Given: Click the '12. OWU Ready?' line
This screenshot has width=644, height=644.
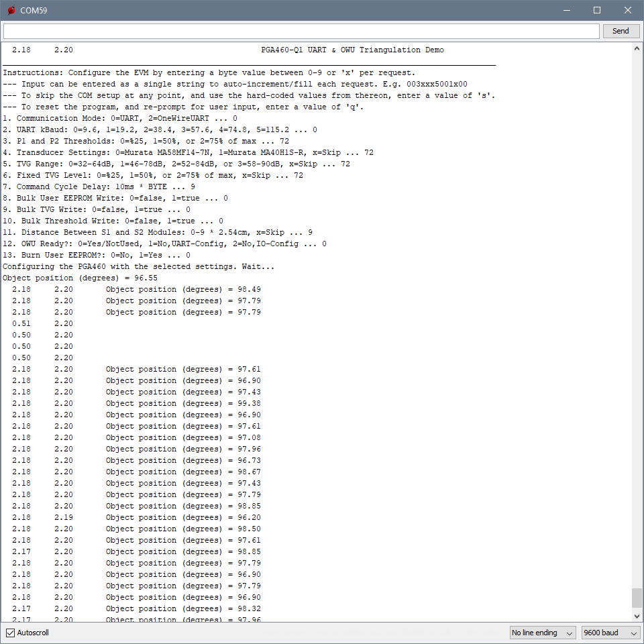Looking at the screenshot, I should point(165,244).
